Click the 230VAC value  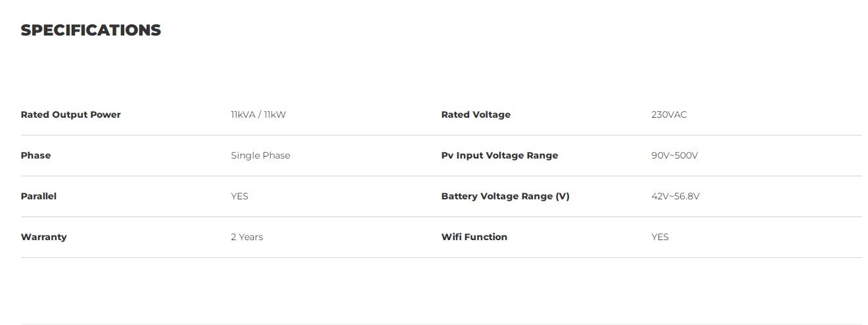[669, 114]
